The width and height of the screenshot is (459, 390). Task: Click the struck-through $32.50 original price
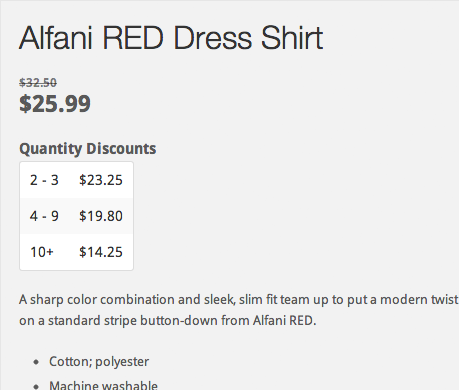pyautogui.click(x=38, y=82)
